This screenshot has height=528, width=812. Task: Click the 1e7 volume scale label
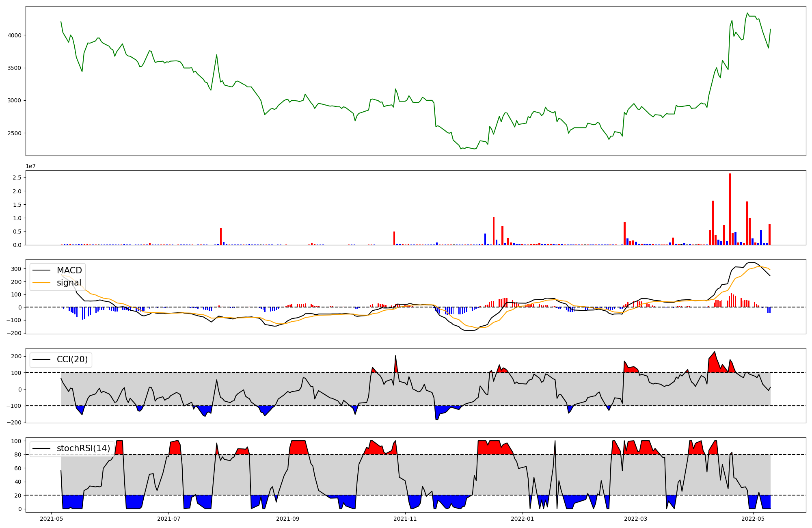31,167
